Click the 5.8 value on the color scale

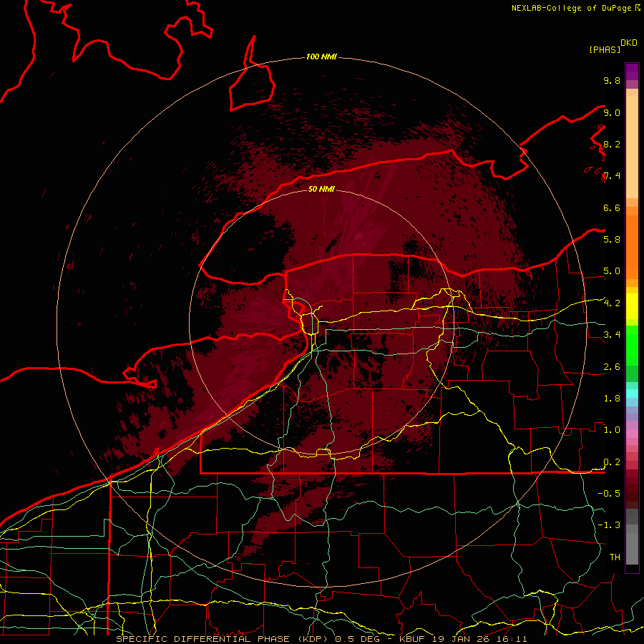pos(612,239)
